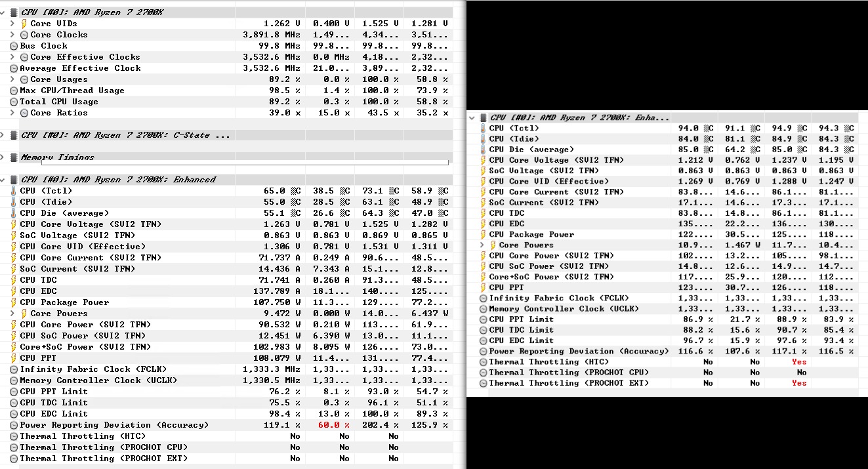Select the CPU EDC Limit row in left panel
The width and height of the screenshot is (868, 469).
coord(230,414)
